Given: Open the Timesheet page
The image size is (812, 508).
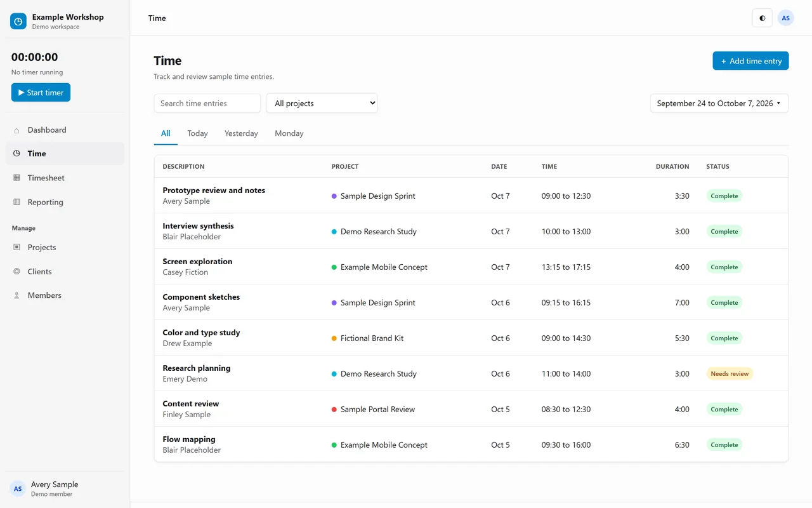Looking at the screenshot, I should [65, 178].
